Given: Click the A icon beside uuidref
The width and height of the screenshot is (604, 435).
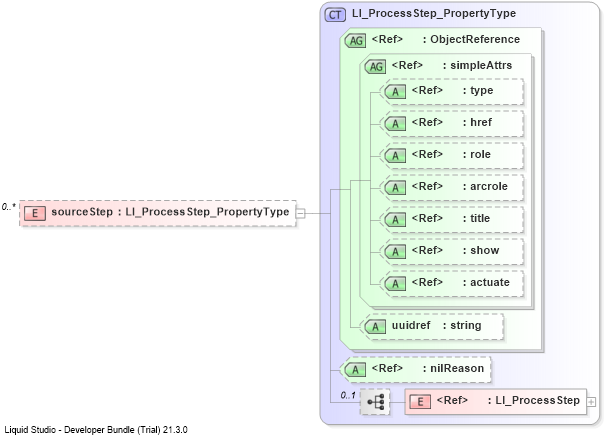Looking at the screenshot, I should tap(375, 327).
